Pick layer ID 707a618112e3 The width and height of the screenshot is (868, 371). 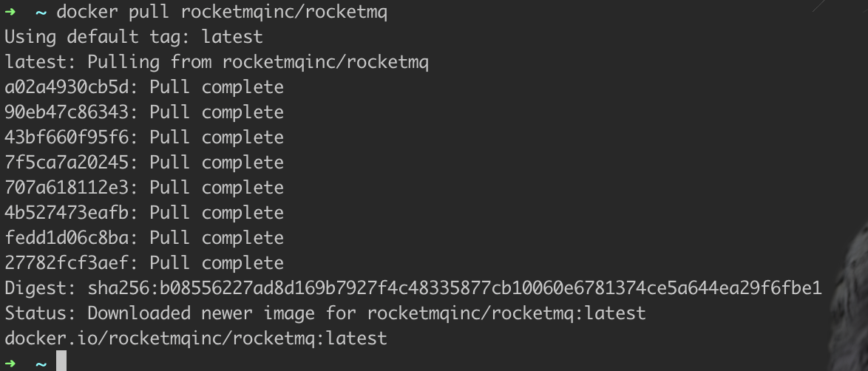[x=67, y=188]
